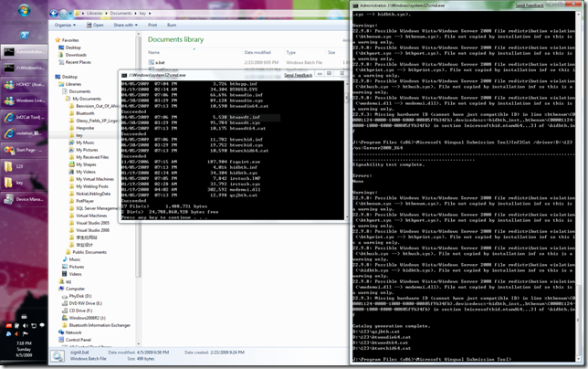Screen dimensions: 588x369
Task: Launch PowerShell from the taskbar shortcut
Action: click(24, 35)
